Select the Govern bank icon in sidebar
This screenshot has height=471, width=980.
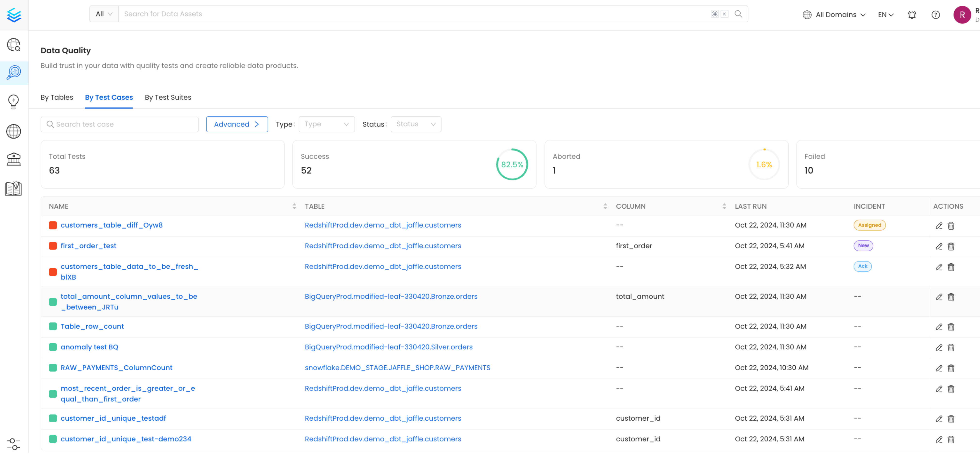(14, 159)
